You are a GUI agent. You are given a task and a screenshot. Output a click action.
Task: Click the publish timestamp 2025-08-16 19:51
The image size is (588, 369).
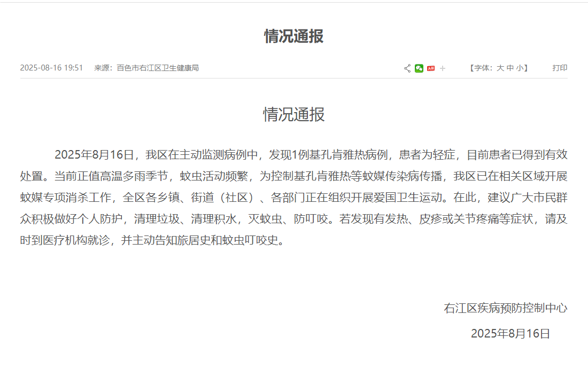(x=51, y=68)
